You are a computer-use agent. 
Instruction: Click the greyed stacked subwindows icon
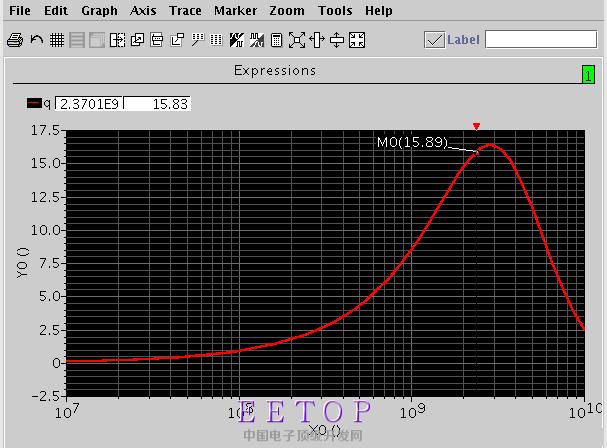coord(97,40)
